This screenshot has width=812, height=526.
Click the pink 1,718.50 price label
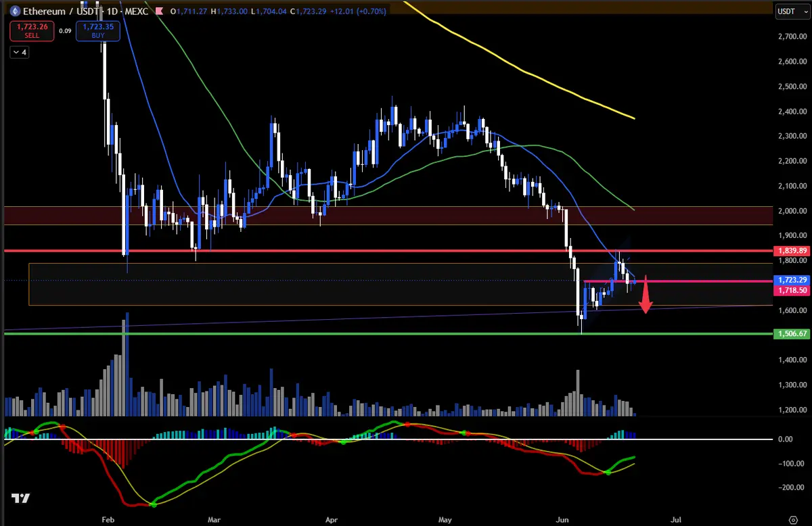(792, 289)
